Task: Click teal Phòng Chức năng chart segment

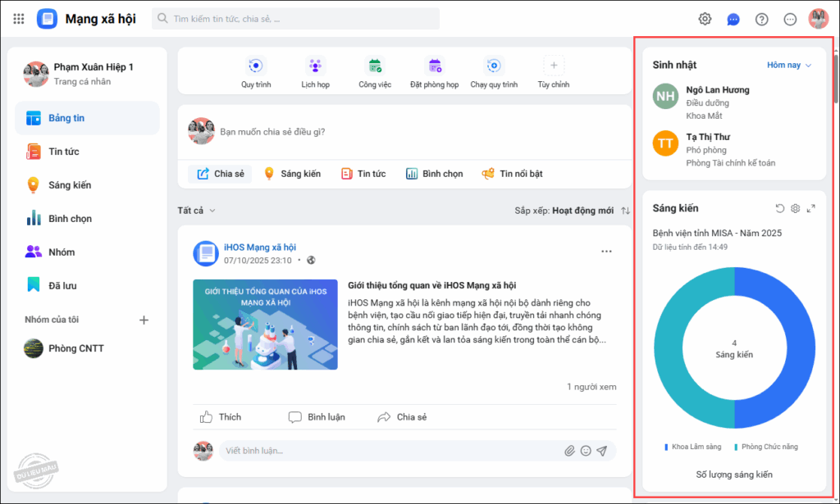Action: [x=668, y=347]
